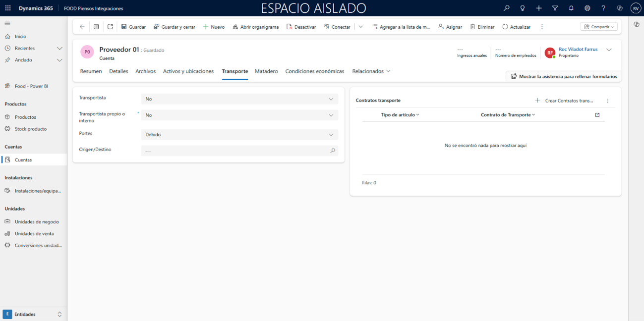Open Transportista propio o interno dropdown
This screenshot has height=321, width=644.
(239, 115)
